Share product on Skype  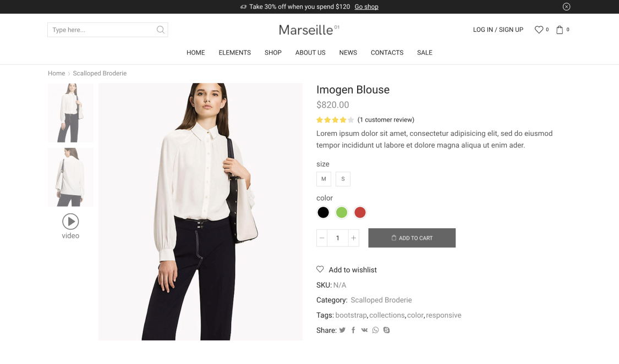[x=387, y=330]
